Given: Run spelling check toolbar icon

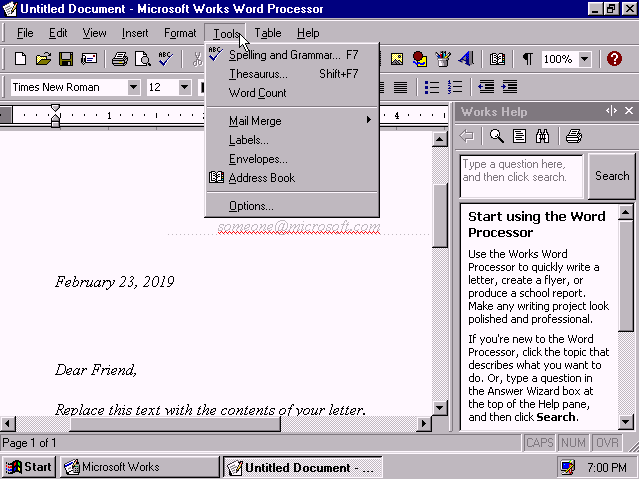Looking at the screenshot, I should pyautogui.click(x=165, y=59).
